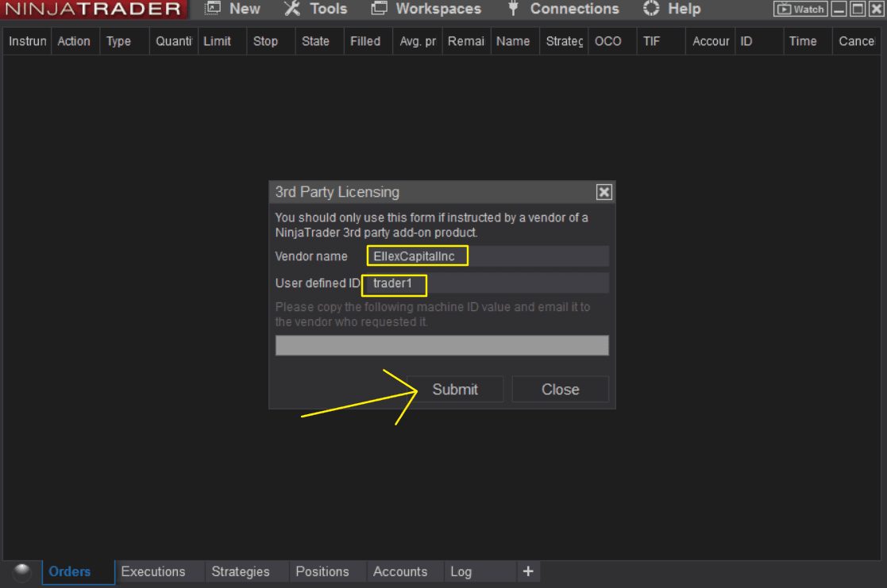Submit the licensing form
The image size is (887, 588).
(x=455, y=390)
